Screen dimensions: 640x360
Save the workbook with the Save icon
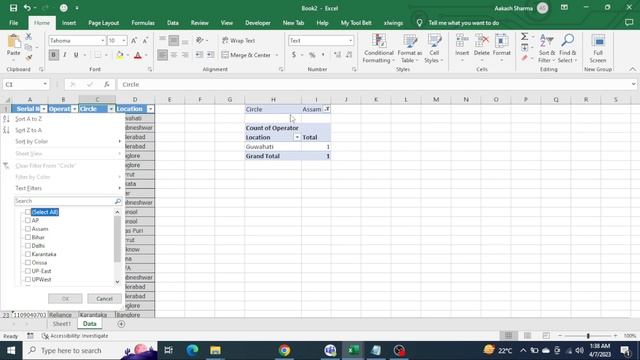[x=13, y=8]
